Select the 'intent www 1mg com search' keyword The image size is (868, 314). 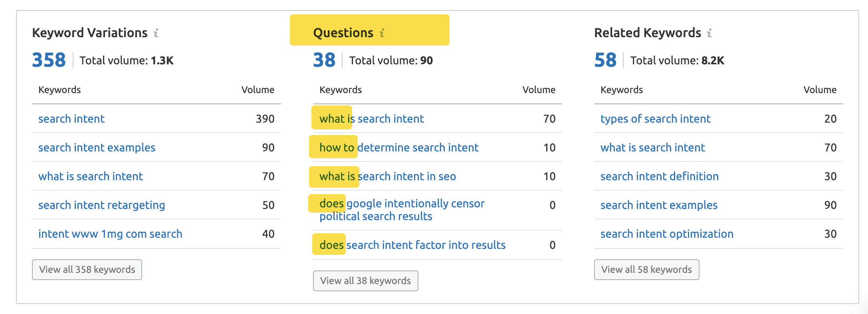click(x=110, y=234)
